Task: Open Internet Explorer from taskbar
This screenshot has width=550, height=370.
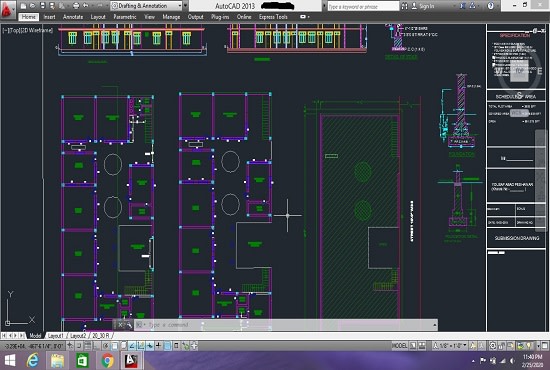Action: click(33, 361)
